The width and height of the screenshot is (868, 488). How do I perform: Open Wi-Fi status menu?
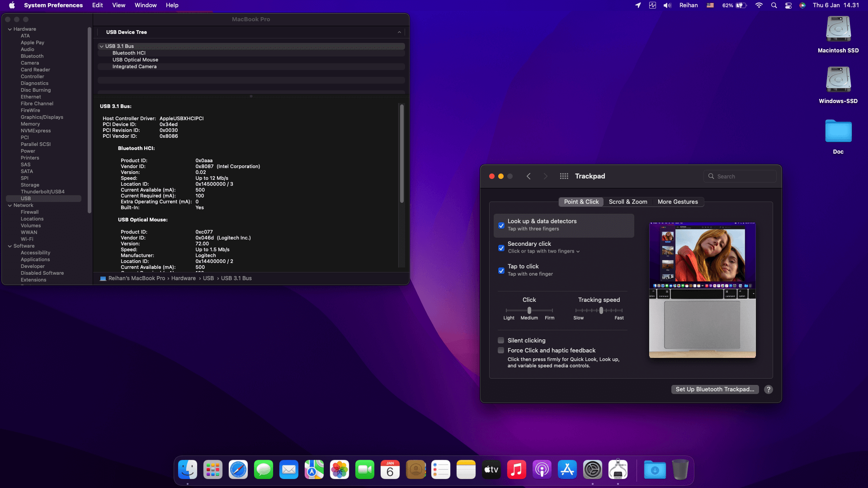(759, 5)
